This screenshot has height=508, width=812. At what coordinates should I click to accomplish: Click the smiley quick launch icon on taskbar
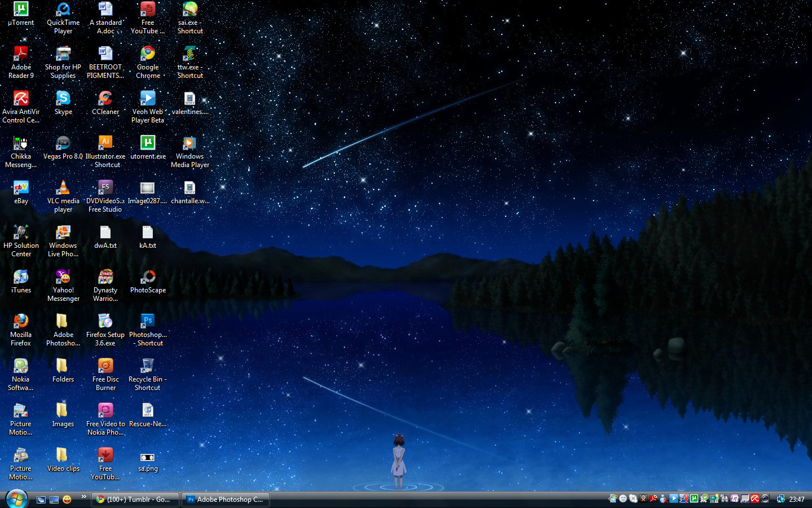pos(67,500)
